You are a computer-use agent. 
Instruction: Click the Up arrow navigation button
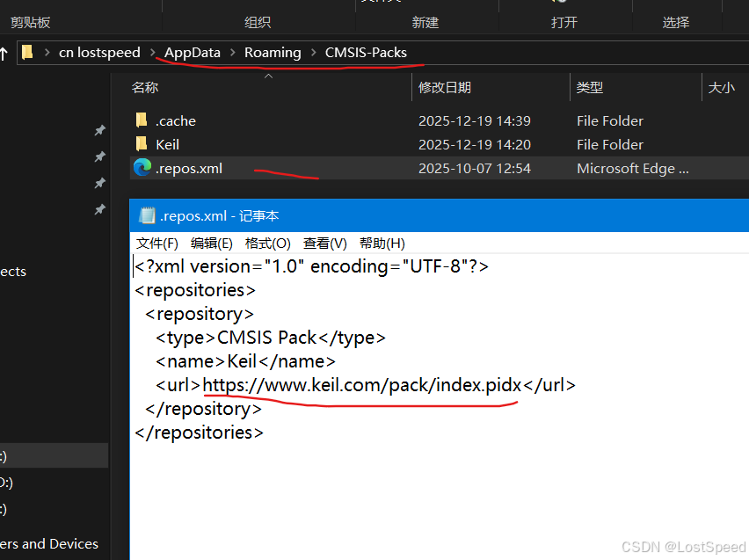4,54
